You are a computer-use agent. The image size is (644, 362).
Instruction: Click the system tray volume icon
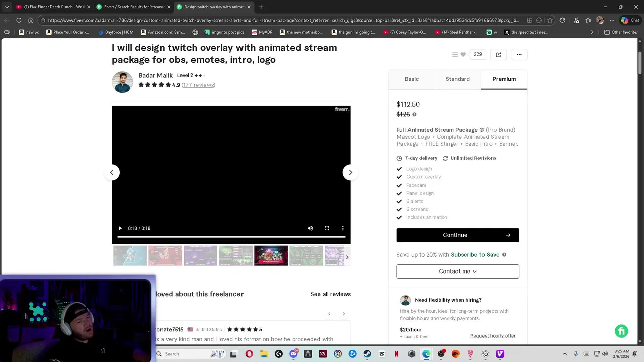(605, 354)
